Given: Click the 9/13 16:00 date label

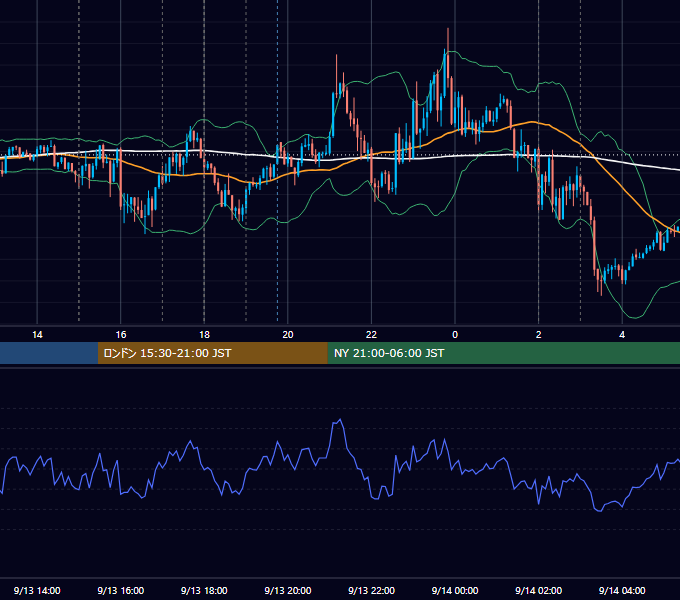Looking at the screenshot, I should [121, 590].
